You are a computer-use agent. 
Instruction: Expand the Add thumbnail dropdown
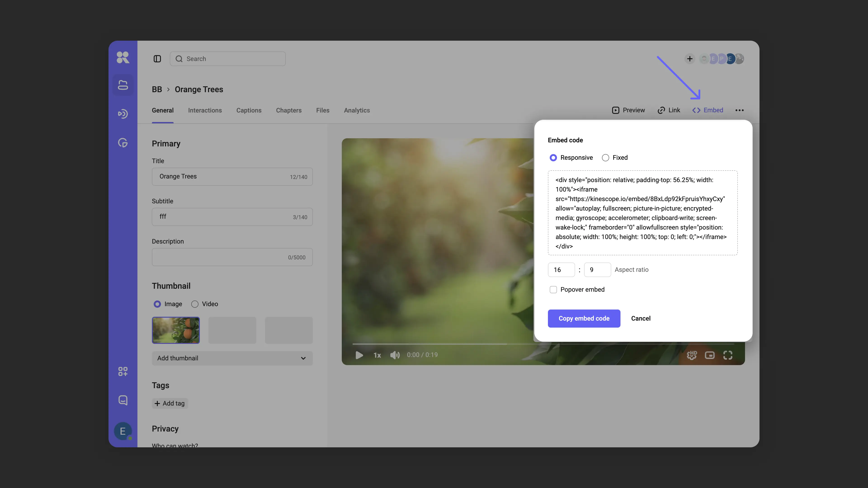pyautogui.click(x=232, y=358)
